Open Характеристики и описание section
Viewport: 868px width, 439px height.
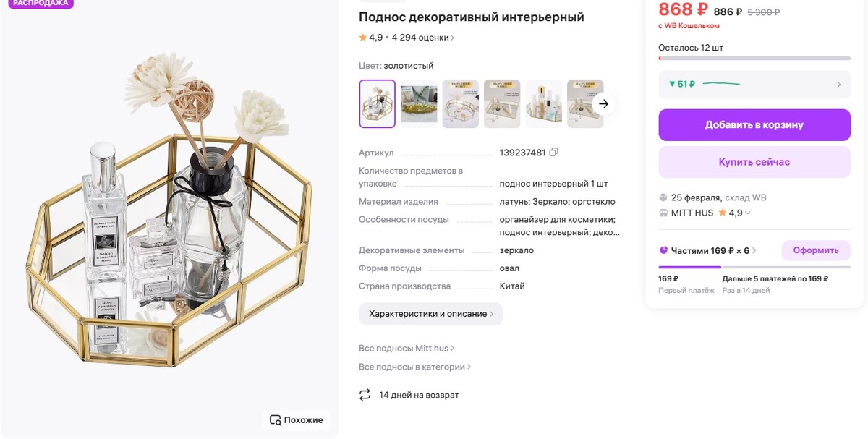pyautogui.click(x=431, y=314)
